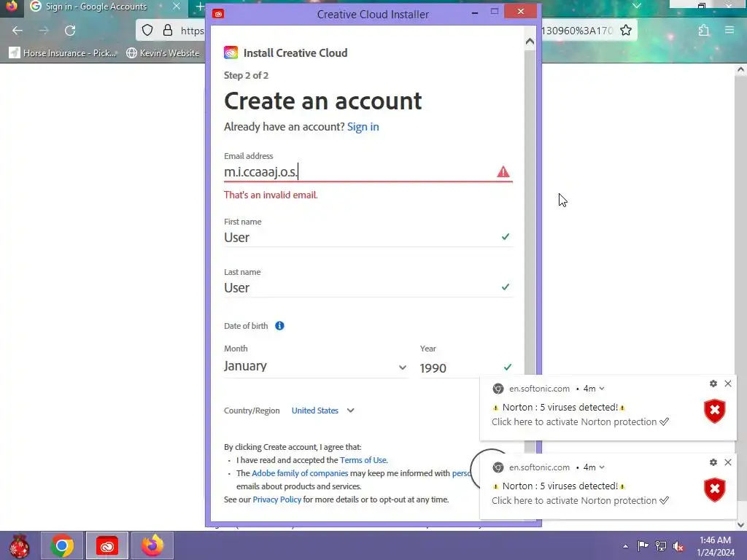Screen dimensions: 747x560
Task: Minimize the Creative Cloud Installer window
Action: [x=474, y=13]
